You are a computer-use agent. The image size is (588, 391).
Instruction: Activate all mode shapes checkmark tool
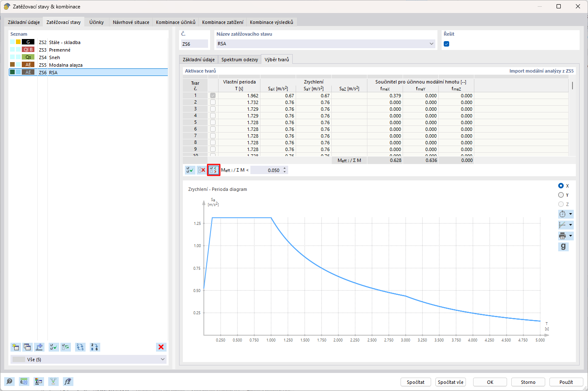click(190, 170)
